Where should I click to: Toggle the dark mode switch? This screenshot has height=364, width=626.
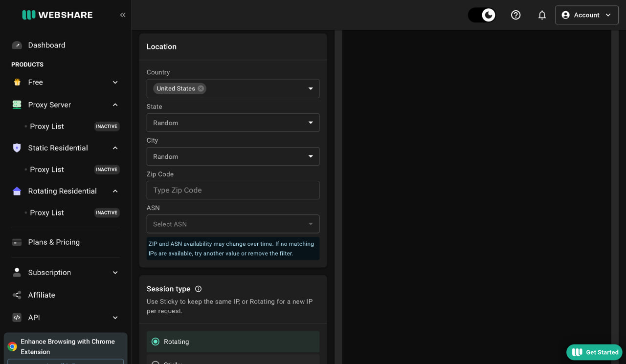click(482, 15)
